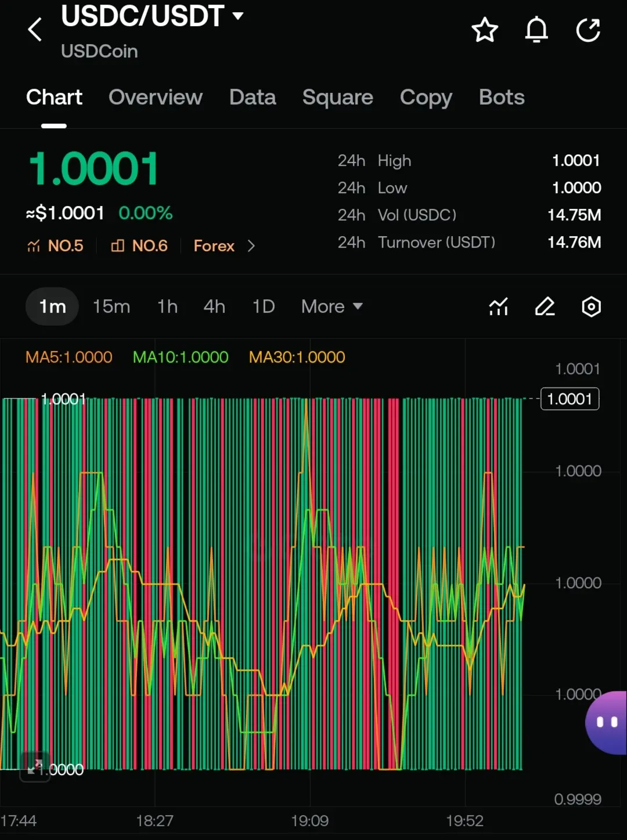
Task: Select the 1h timeframe
Action: pyautogui.click(x=167, y=306)
